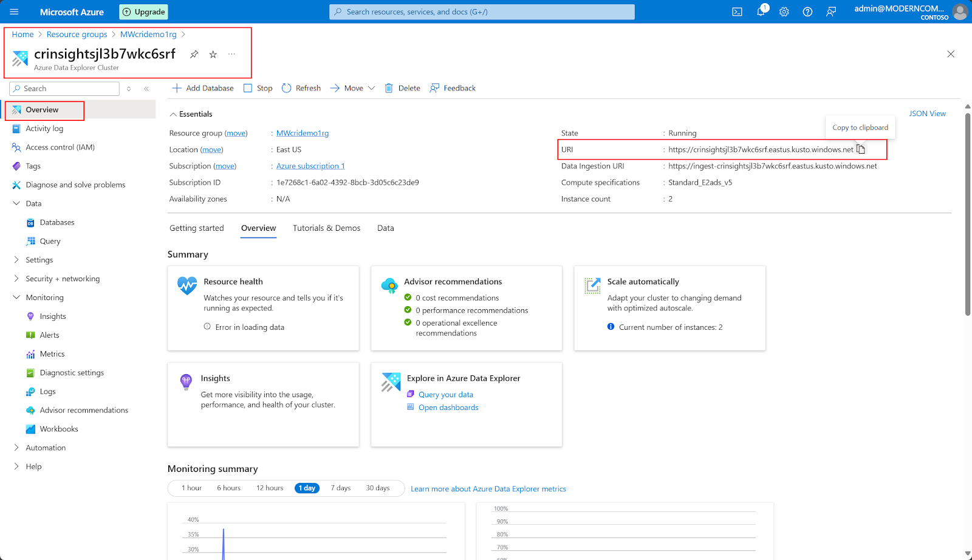The width and height of the screenshot is (972, 560).
Task: Refresh the cluster overview
Action: (301, 88)
